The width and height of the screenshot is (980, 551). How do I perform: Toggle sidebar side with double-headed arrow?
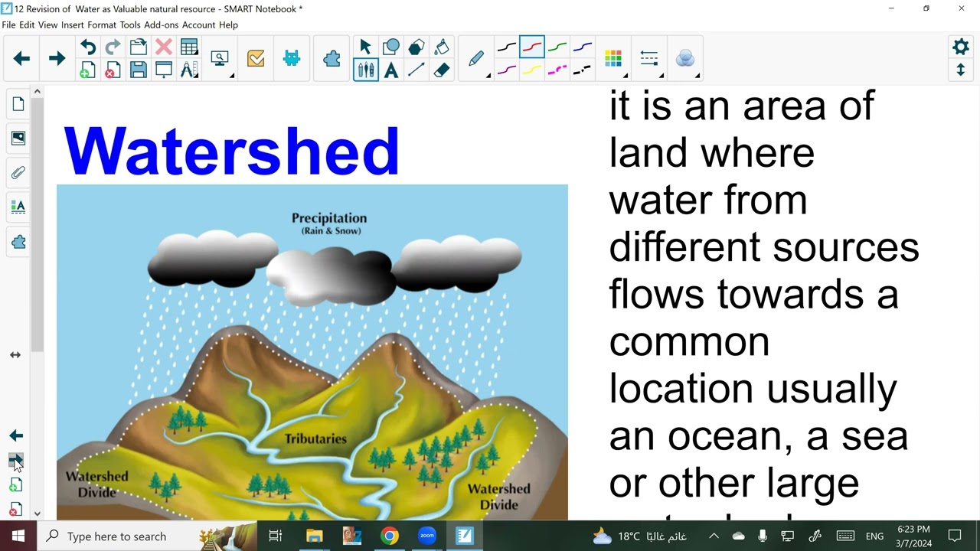click(x=15, y=355)
